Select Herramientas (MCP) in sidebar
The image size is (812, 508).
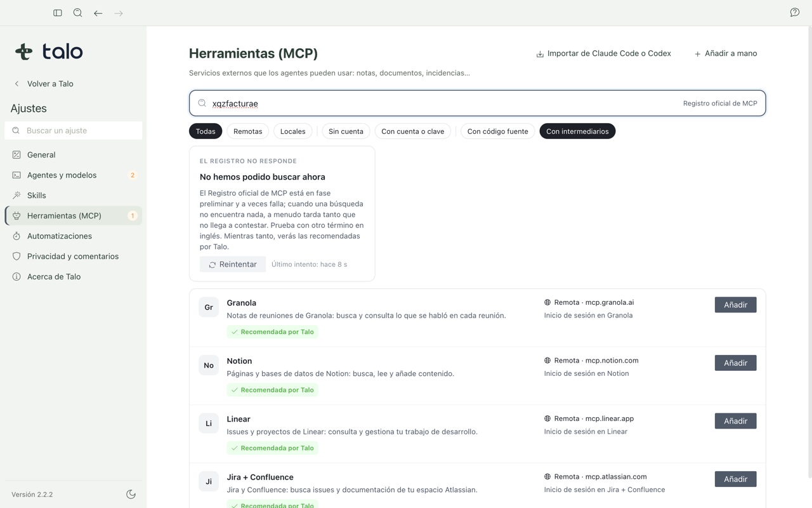(74, 216)
